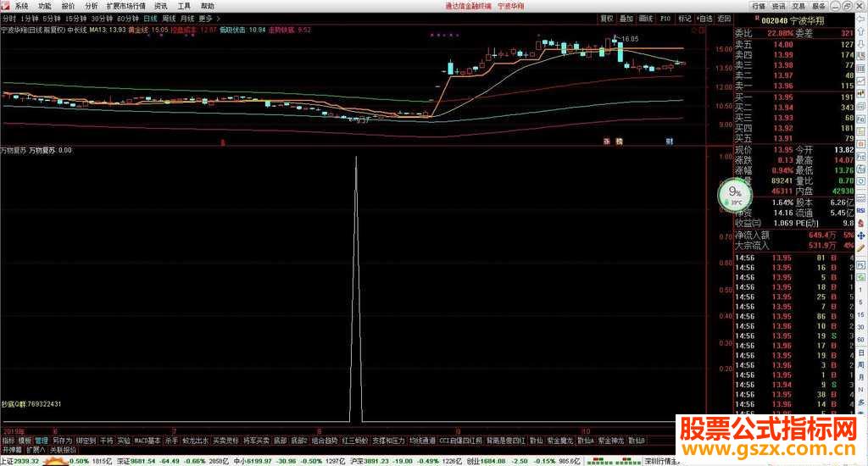
Task: Open the 功能 menu
Action: tap(44, 6)
